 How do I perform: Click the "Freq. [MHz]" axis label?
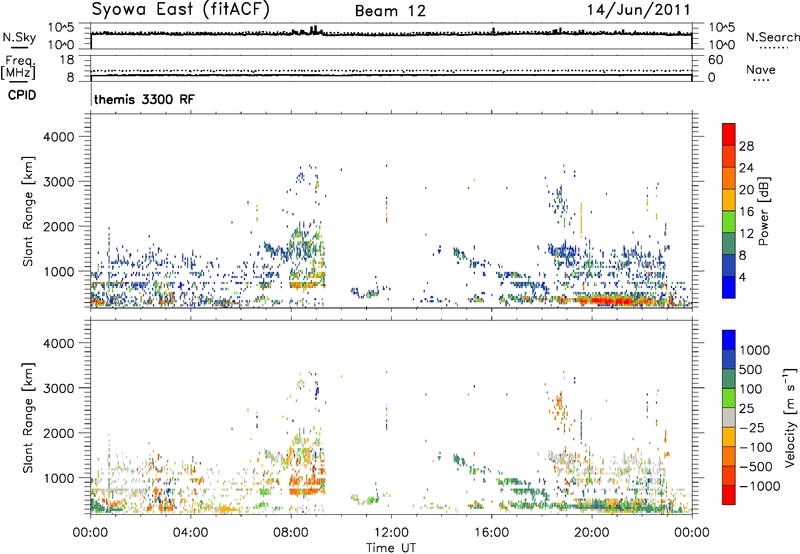point(18,67)
